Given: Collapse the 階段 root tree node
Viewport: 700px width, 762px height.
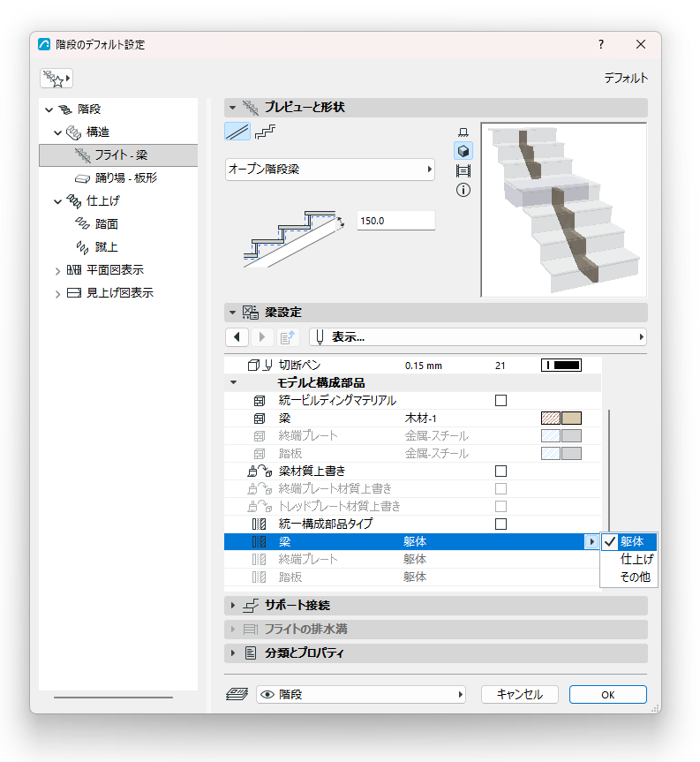Looking at the screenshot, I should pyautogui.click(x=49, y=109).
